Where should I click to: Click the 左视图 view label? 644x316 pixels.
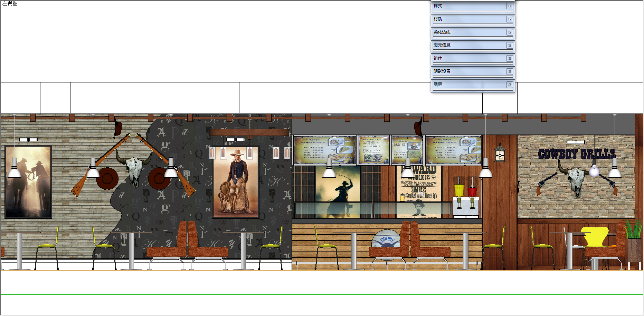pyautogui.click(x=10, y=3)
